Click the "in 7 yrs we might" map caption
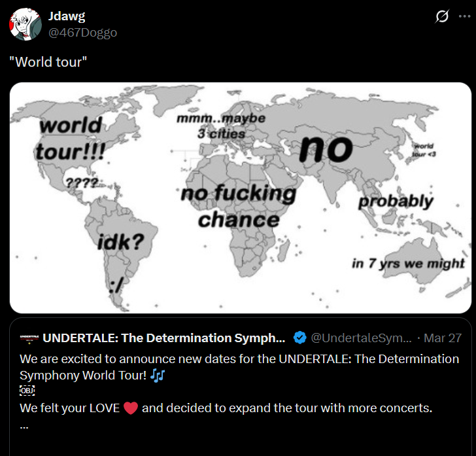This screenshot has height=456, width=476. [408, 264]
